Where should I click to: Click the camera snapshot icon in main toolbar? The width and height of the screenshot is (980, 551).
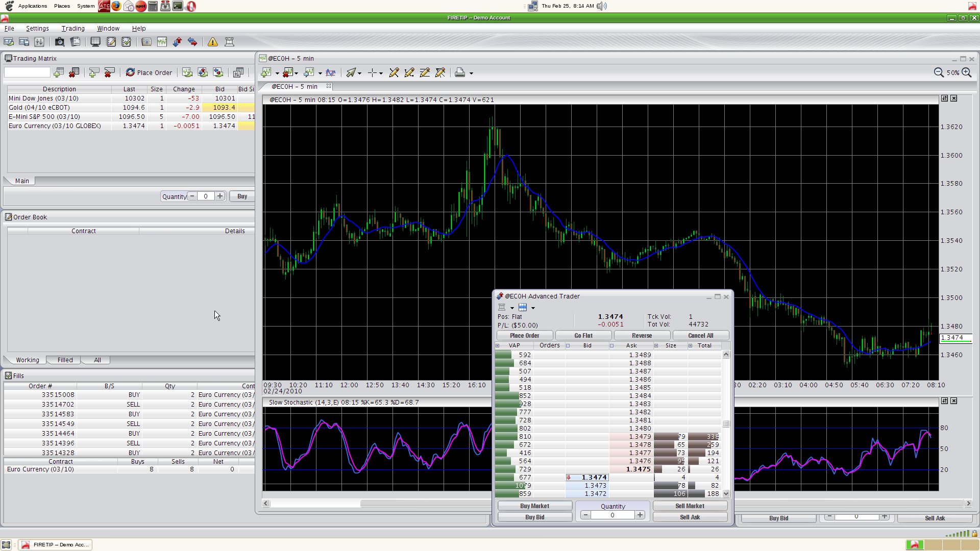(60, 42)
